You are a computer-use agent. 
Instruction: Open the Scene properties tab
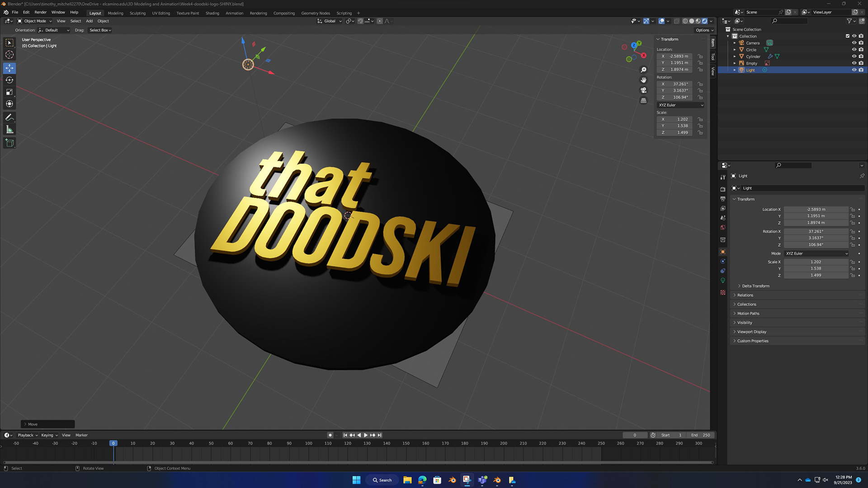[723, 218]
